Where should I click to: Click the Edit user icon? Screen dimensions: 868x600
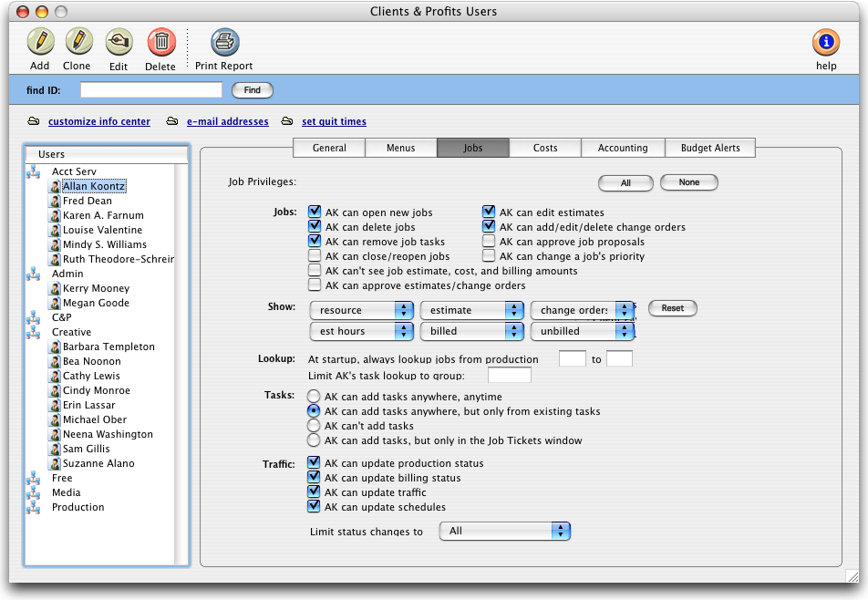[119, 42]
